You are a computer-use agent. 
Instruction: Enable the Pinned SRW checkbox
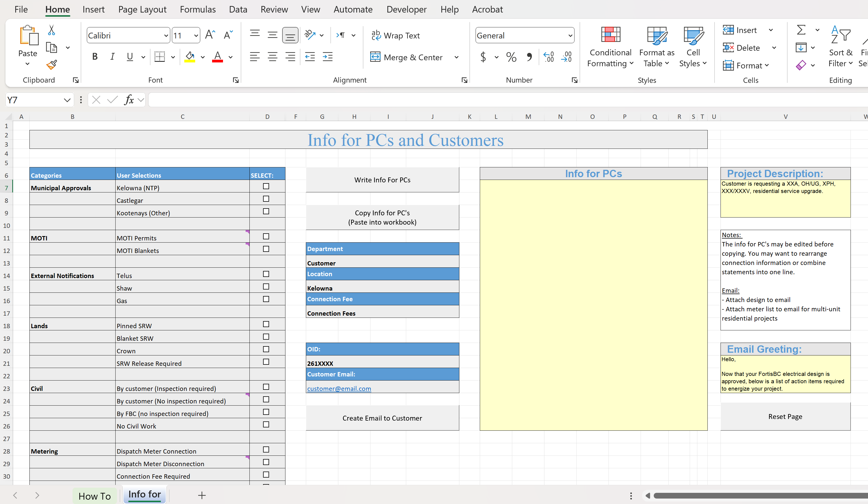click(x=266, y=324)
